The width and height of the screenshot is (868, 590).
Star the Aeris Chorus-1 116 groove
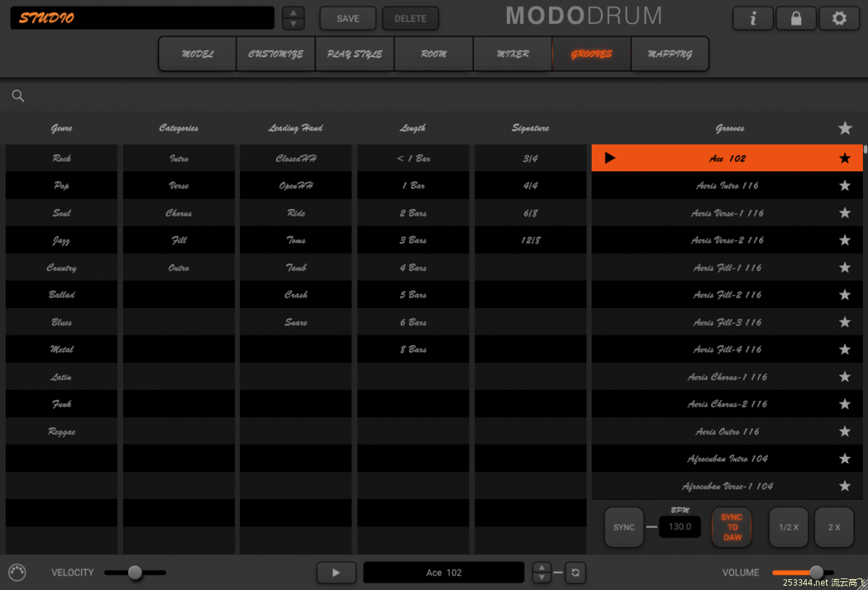pyautogui.click(x=845, y=377)
